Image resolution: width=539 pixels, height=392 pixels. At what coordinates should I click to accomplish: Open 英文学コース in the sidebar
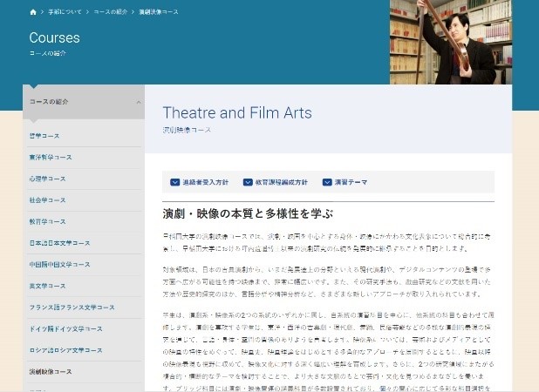pos(47,286)
